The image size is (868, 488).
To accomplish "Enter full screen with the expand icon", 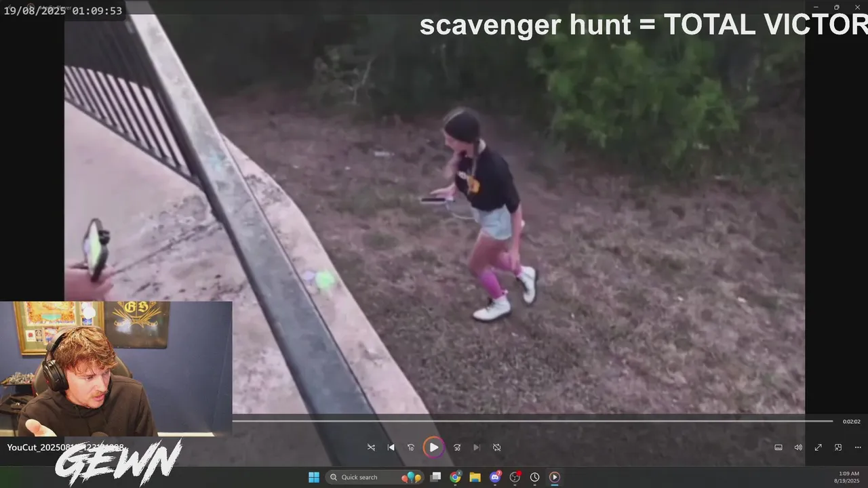I will tap(818, 447).
